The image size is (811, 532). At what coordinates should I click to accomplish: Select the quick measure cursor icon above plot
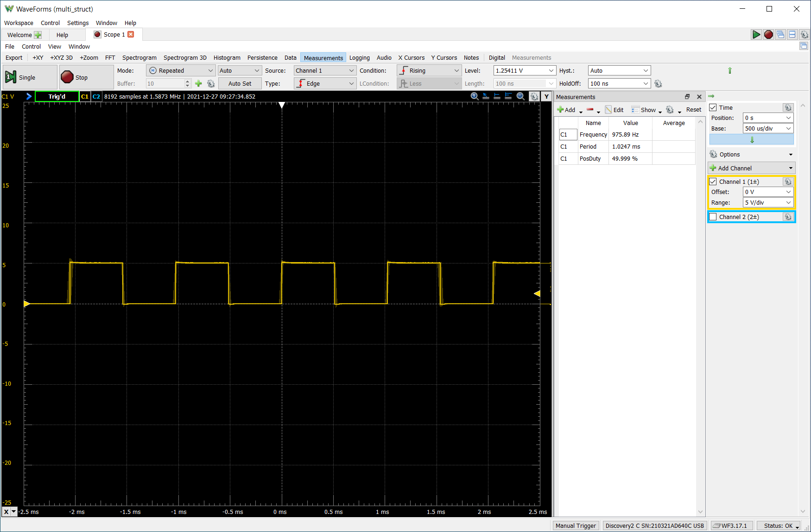486,96
